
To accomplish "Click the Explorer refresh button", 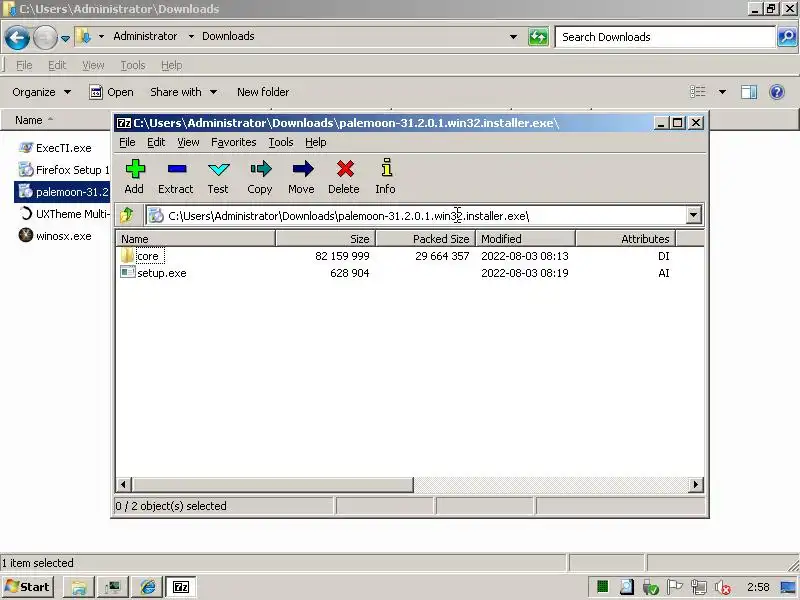I will [x=538, y=37].
